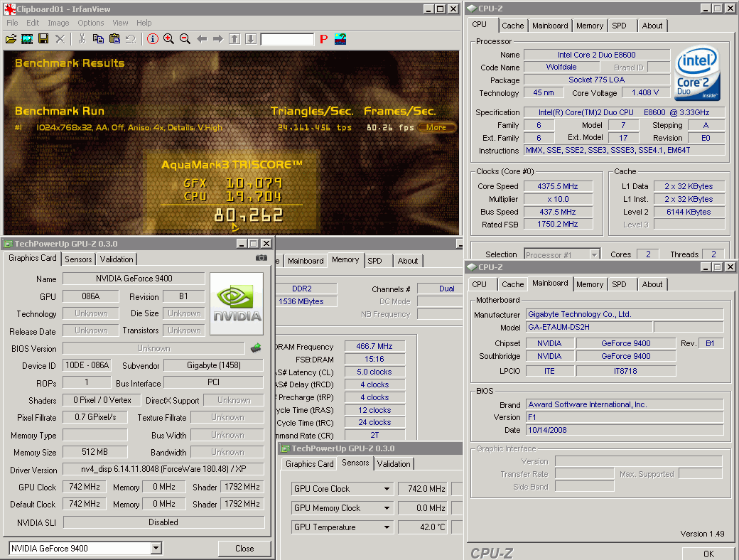739x560 pixels.
Task: Open the IrfanView Help menu
Action: point(144,23)
